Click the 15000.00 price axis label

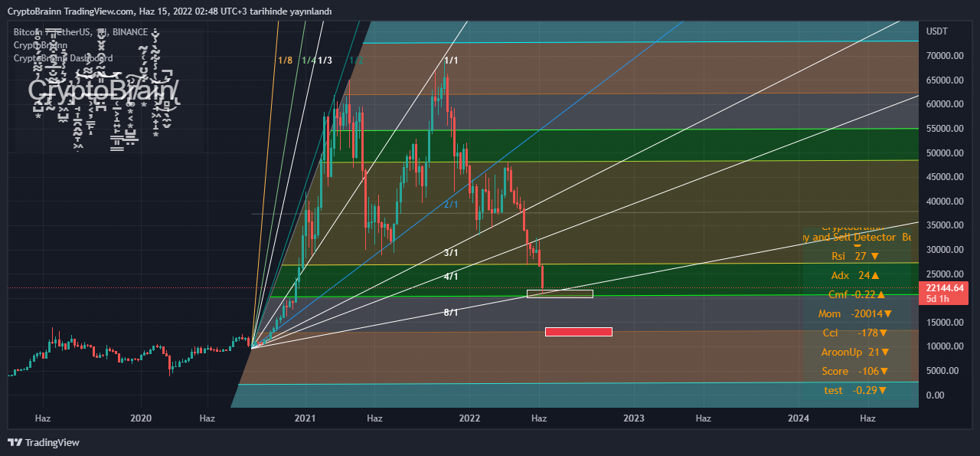click(x=945, y=323)
